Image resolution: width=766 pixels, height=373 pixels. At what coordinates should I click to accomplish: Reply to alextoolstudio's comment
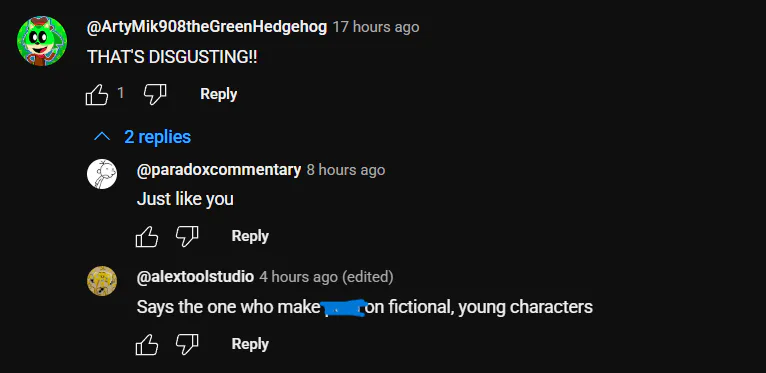(x=250, y=344)
